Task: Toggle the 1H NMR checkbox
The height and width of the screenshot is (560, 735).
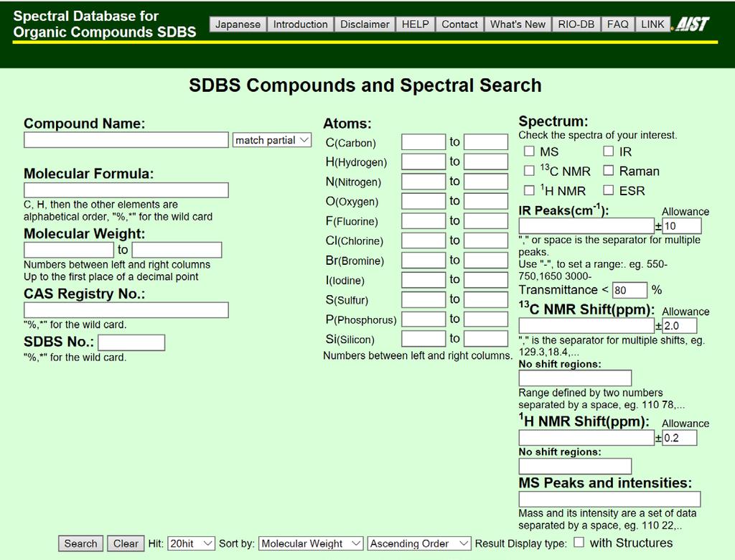Action: 529,190
